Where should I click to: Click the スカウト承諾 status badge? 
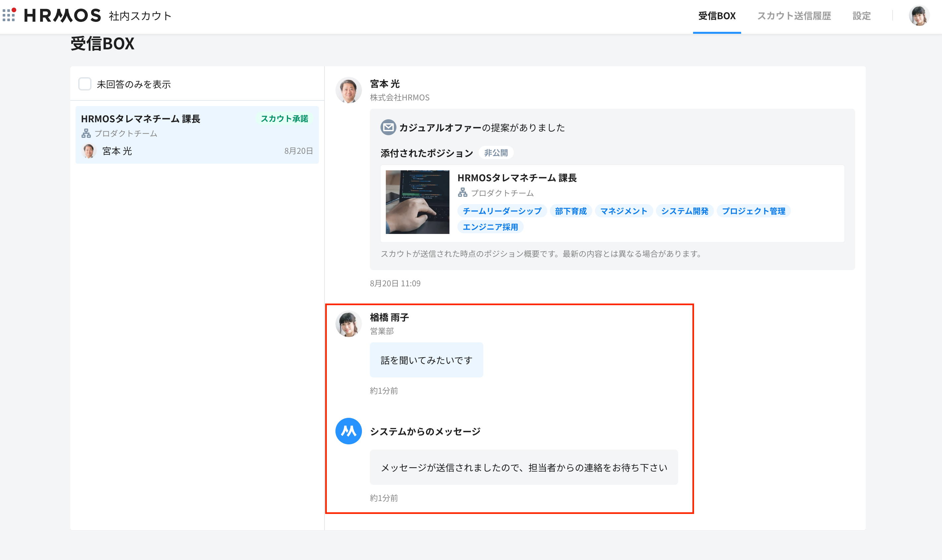(x=284, y=119)
